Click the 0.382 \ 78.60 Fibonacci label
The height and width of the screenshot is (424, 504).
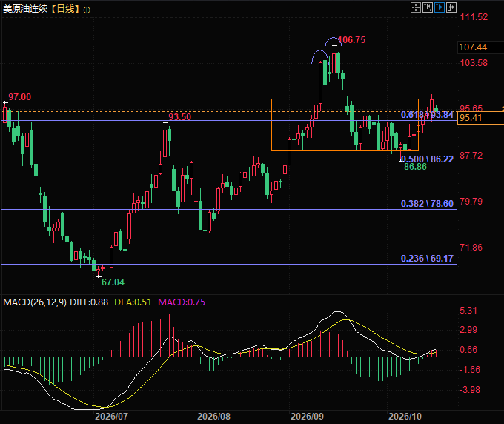[x=427, y=204]
